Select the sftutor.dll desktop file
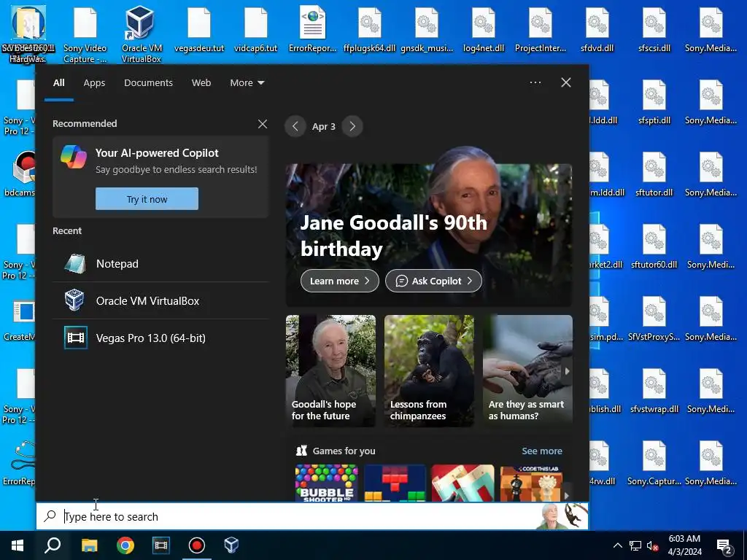Image resolution: width=747 pixels, height=560 pixels. coord(654,174)
